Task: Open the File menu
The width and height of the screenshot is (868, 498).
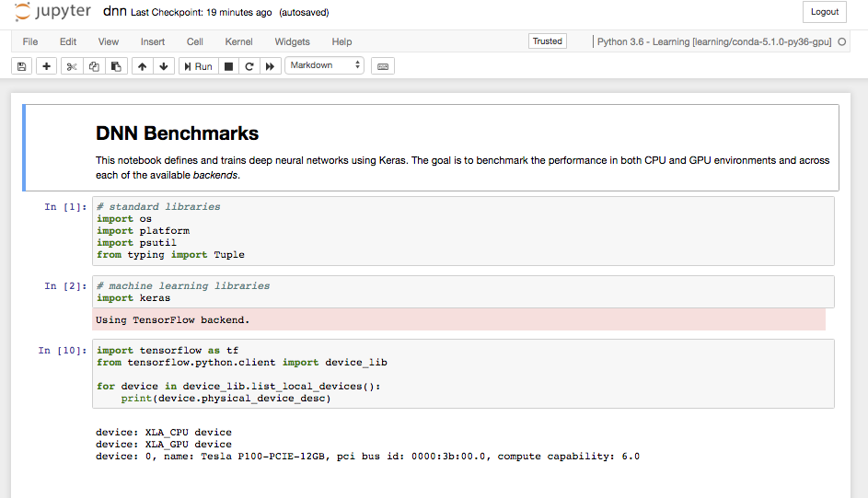Action: point(30,41)
